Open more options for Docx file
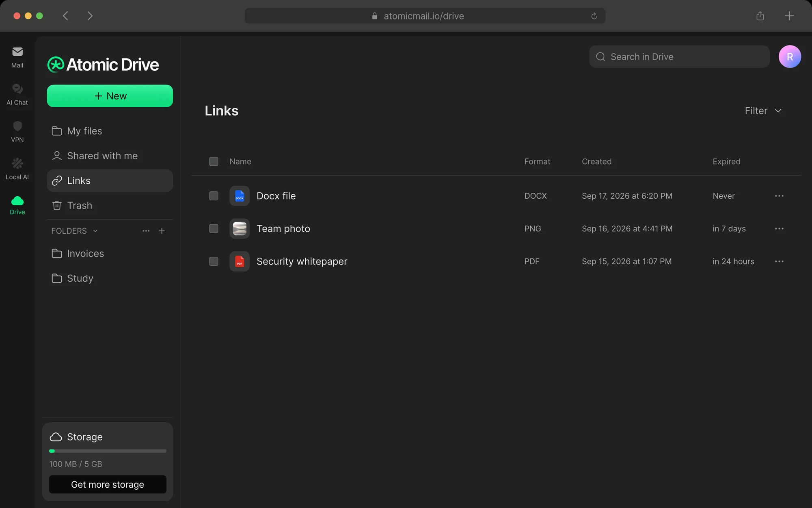The image size is (812, 508). click(779, 196)
